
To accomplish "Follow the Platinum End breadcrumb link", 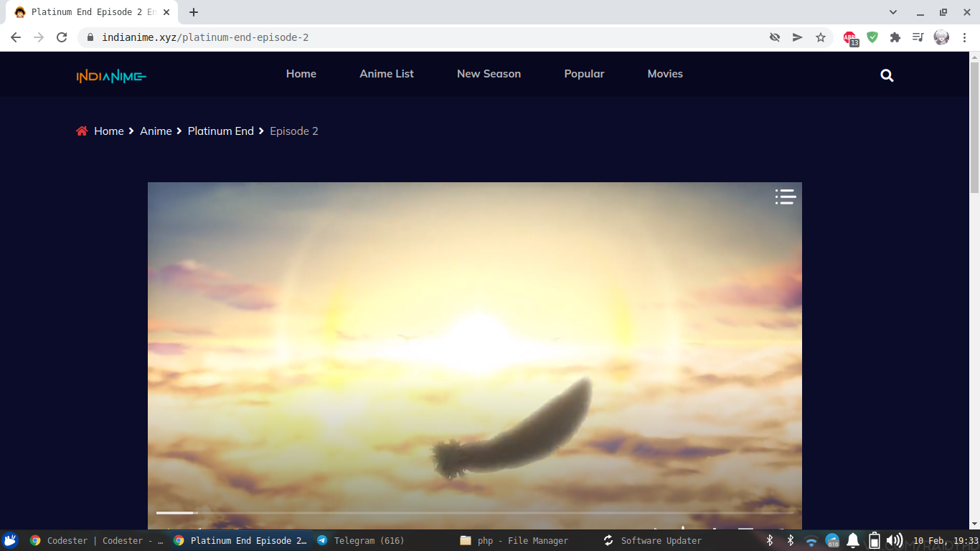I will click(x=220, y=131).
